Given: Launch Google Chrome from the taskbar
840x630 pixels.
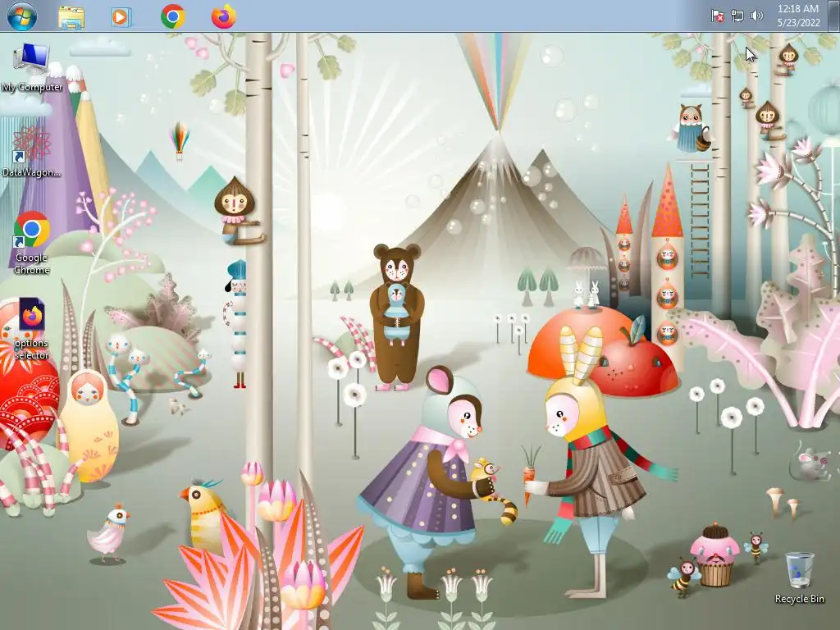Looking at the screenshot, I should point(172,16).
